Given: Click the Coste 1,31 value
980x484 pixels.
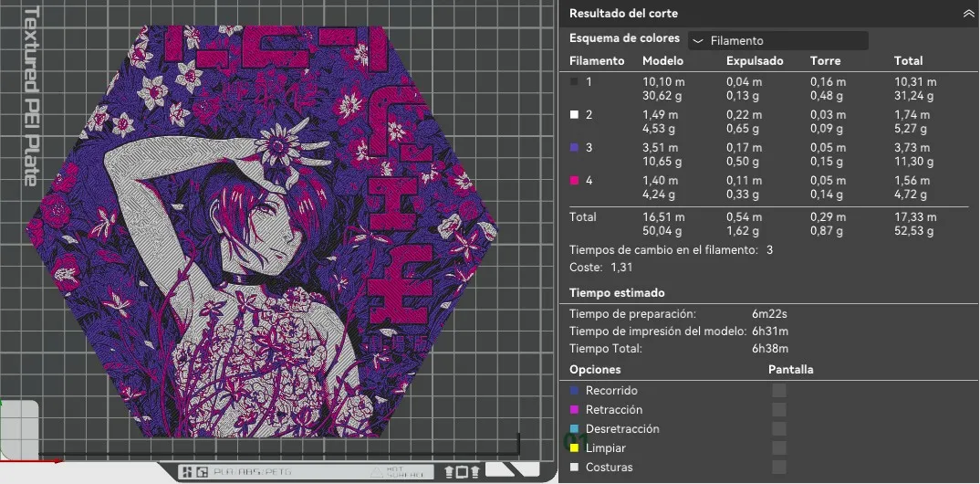Looking at the screenshot, I should click(x=620, y=268).
